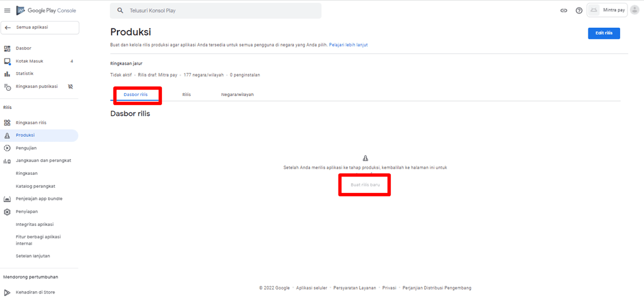Switch to the Rilis tab

coord(186,95)
